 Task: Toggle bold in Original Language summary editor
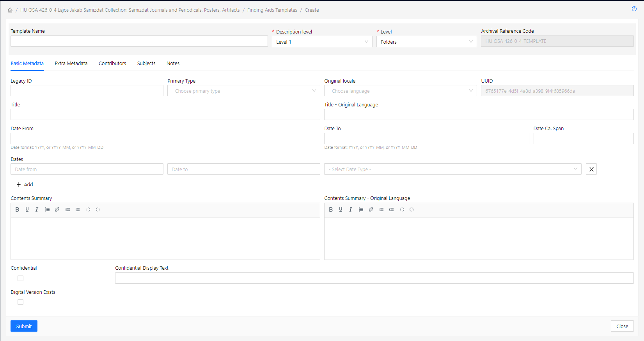point(331,210)
